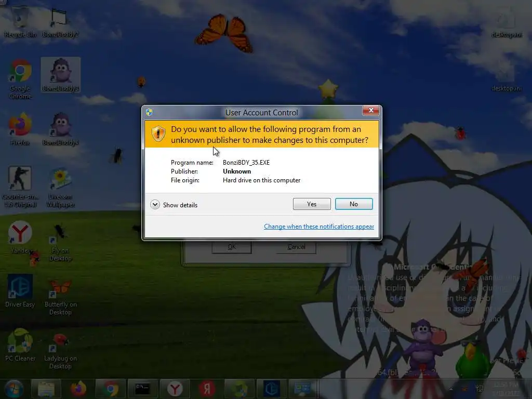The width and height of the screenshot is (532, 399).
Task: Click the Windows Start button
Action: (x=14, y=389)
